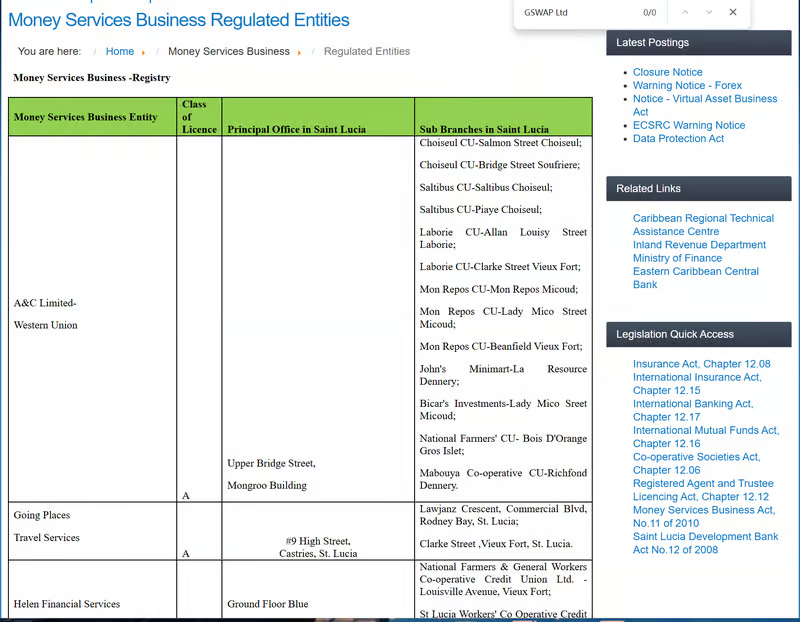Open Money Services Business breadcrumb
The height and width of the screenshot is (622, 800).
228,51
